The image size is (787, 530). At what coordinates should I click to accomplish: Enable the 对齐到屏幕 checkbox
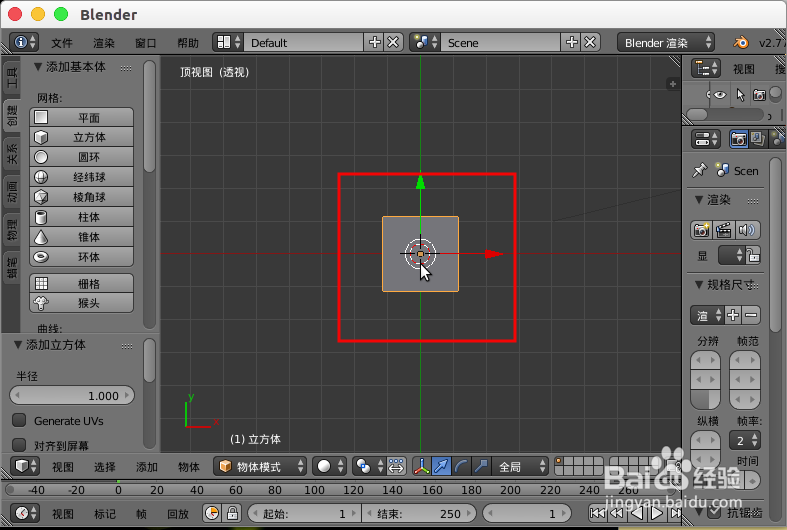coord(19,445)
